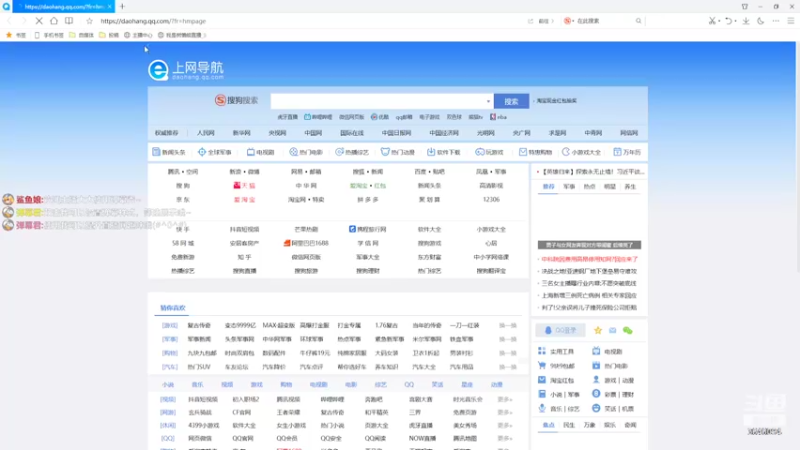Open the three-dot more tools icon
The image size is (800, 450).
point(776,21)
